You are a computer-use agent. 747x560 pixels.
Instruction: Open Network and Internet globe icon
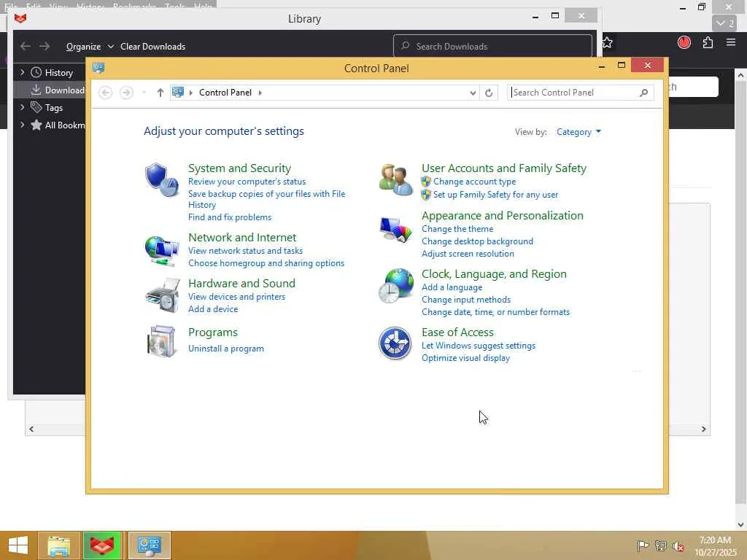tap(162, 250)
